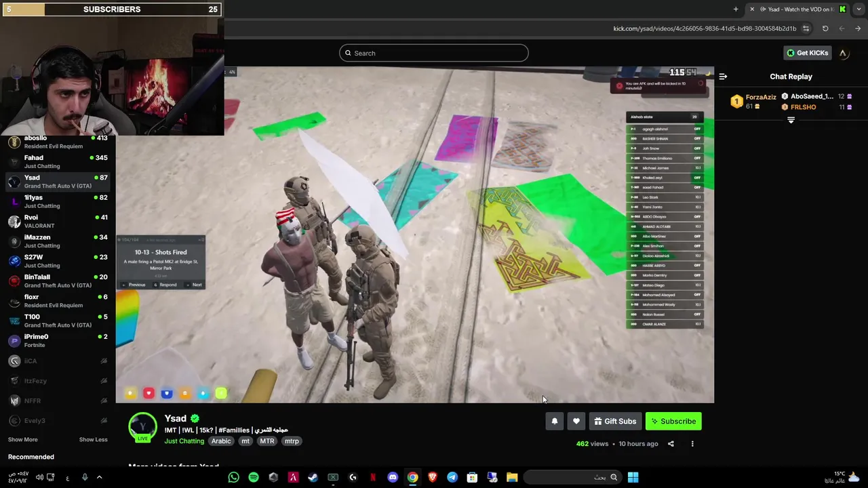Open site information icon in address bar
Screen dimensions: 868x488
(x=806, y=28)
